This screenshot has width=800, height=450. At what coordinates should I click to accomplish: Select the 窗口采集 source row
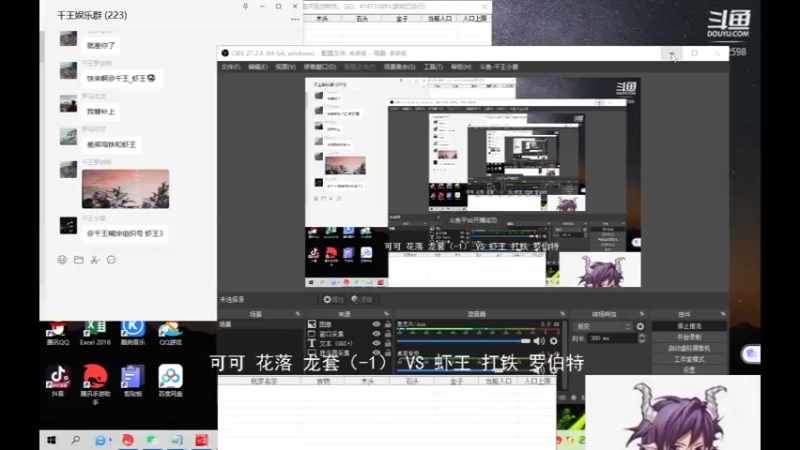[349, 334]
